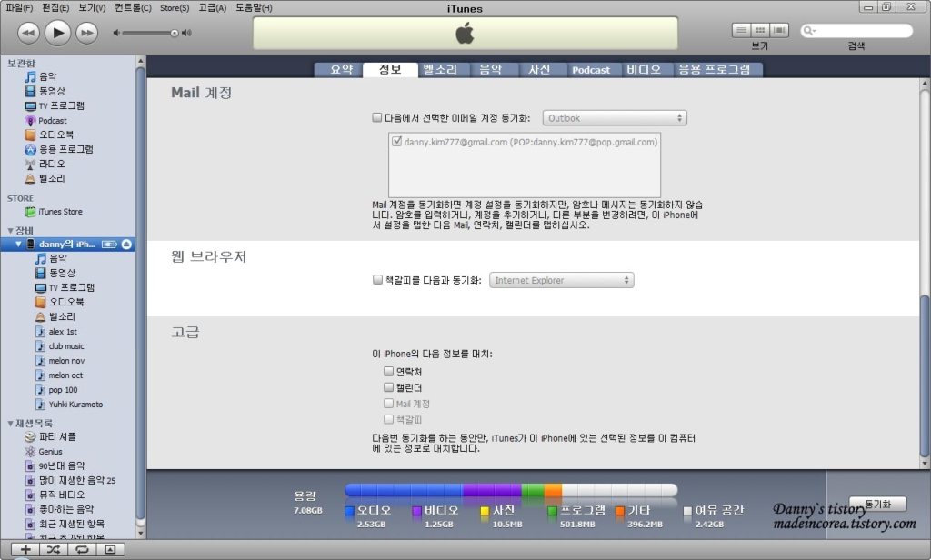This screenshot has width=931, height=560.
Task: Switch to the 음악 tab
Action: [x=490, y=69]
